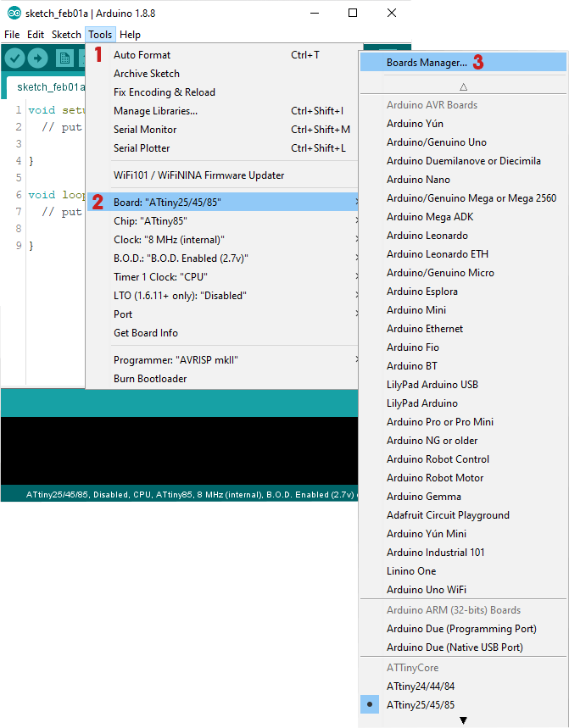Select the sketch_feb01a editor tab
This screenshot has width=569, height=728.
pyautogui.click(x=47, y=87)
